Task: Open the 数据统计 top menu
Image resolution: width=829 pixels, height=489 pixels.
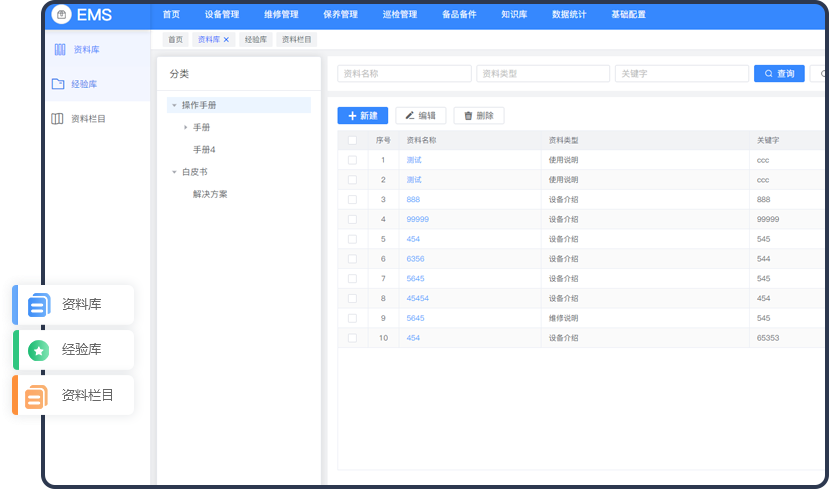Action: pos(569,14)
